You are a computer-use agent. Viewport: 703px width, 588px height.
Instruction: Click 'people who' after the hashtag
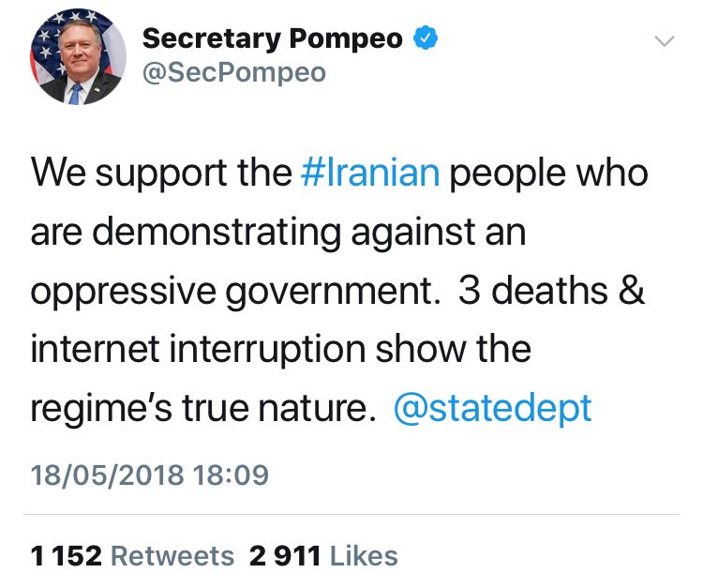point(548,174)
